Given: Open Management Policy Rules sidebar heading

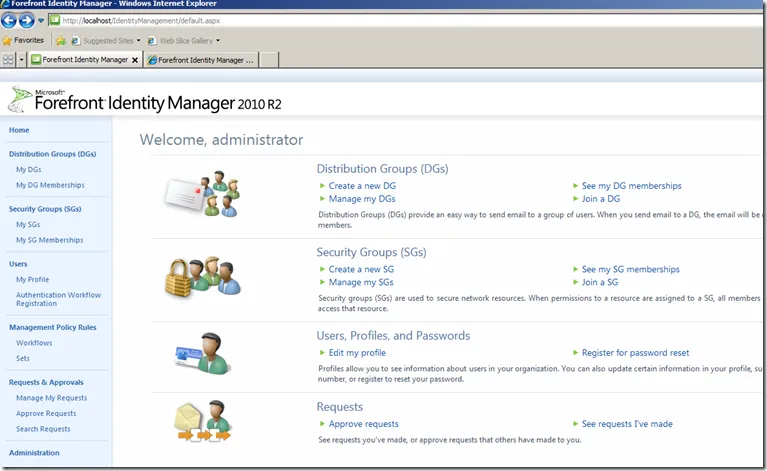Looking at the screenshot, I should (x=53, y=327).
